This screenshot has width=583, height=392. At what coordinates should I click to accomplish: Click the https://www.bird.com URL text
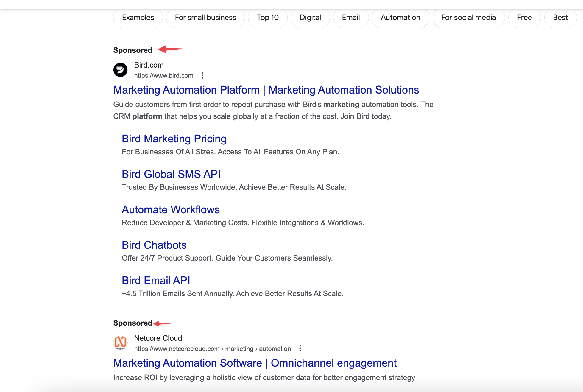tap(164, 76)
